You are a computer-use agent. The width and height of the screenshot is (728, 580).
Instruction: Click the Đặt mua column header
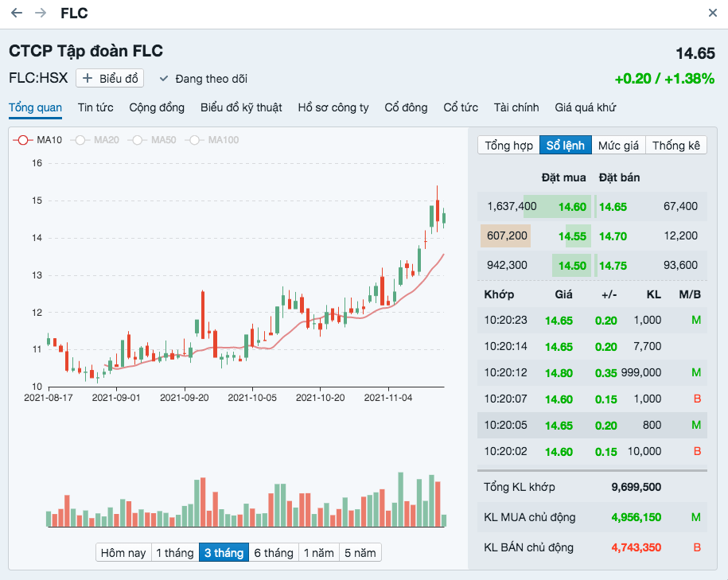point(563,177)
